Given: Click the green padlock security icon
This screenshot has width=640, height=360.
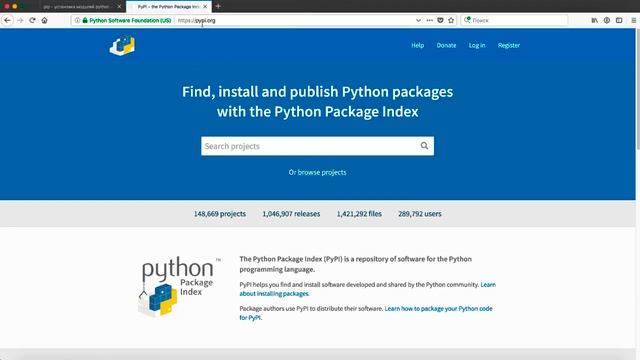Looking at the screenshot, I should pos(85,20).
